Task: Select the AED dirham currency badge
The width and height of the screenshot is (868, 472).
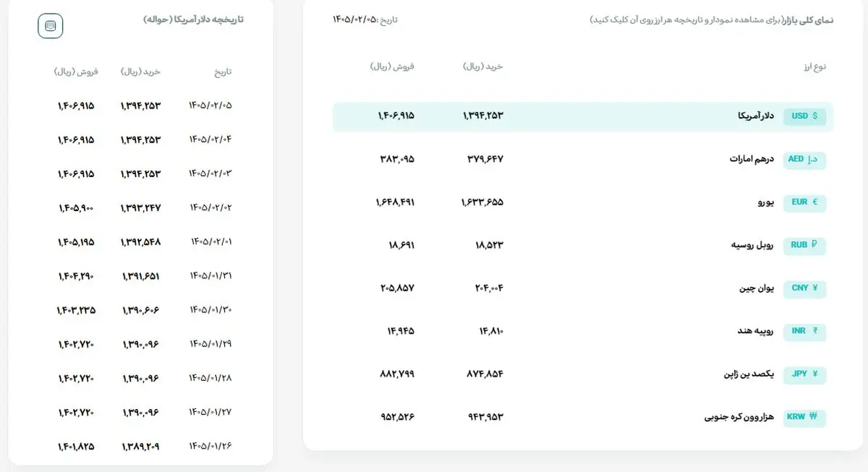Action: click(x=805, y=159)
